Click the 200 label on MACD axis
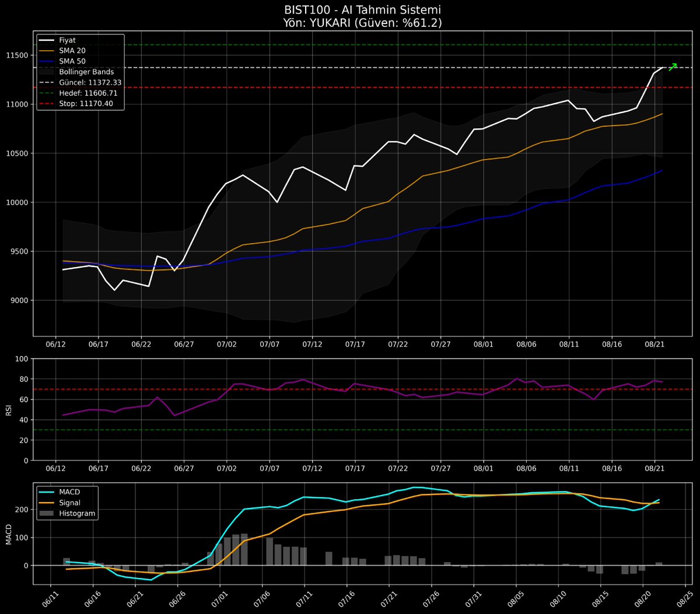 click(22, 510)
